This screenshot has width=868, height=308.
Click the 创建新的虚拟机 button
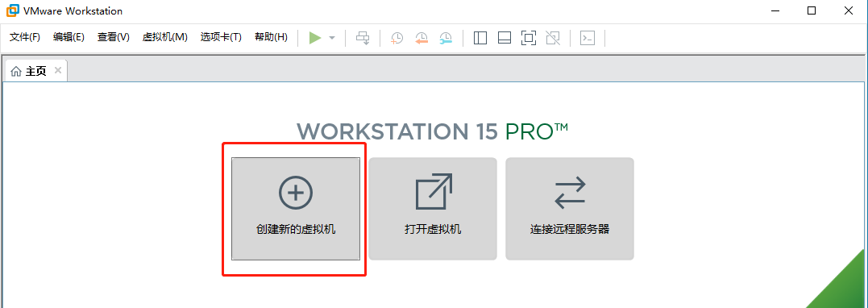click(296, 209)
